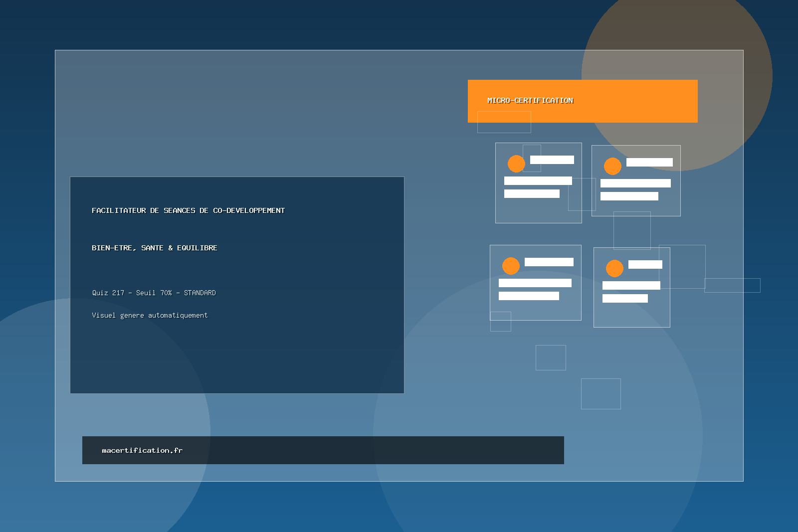Select the short white title bar in top-left card
This screenshot has width=798, height=532.
552,160
